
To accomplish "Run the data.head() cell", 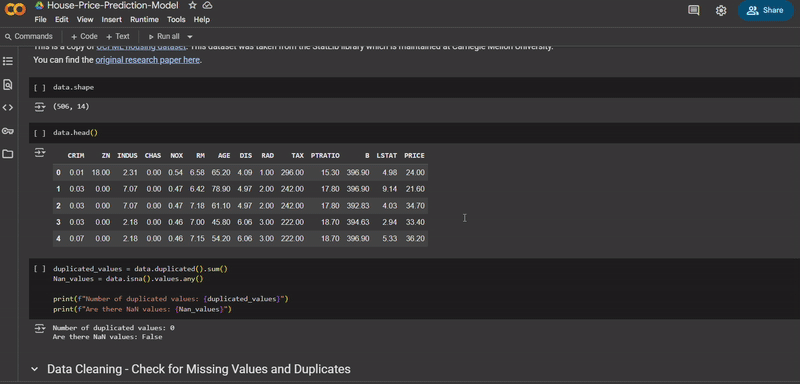I will [40, 133].
